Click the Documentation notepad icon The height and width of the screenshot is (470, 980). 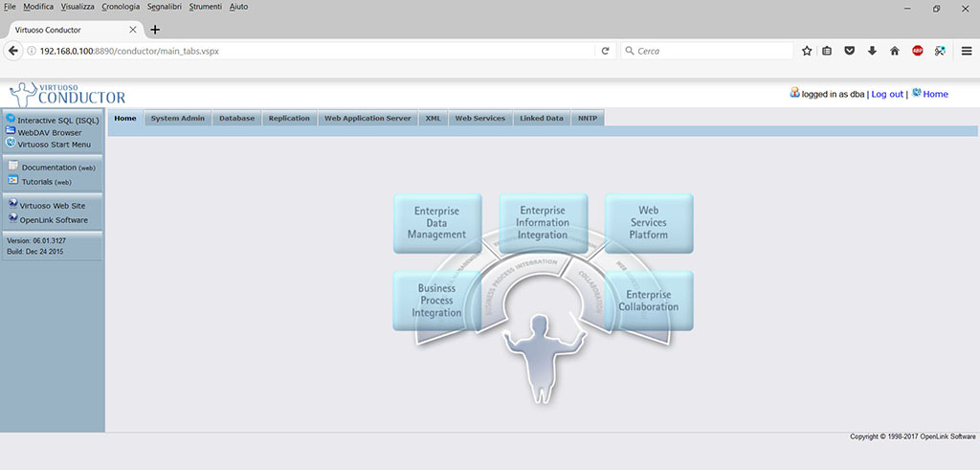(x=13, y=166)
